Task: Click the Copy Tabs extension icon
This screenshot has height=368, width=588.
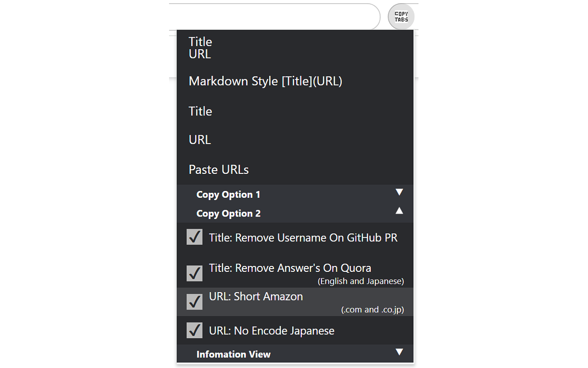Action: coord(401,17)
